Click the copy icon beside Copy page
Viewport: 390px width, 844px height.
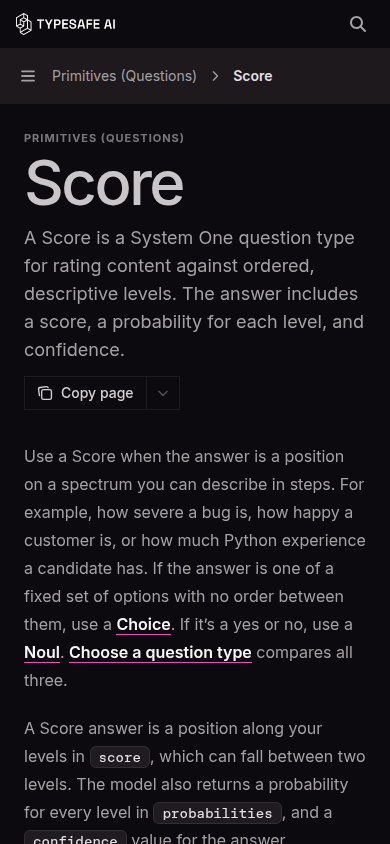tap(45, 393)
